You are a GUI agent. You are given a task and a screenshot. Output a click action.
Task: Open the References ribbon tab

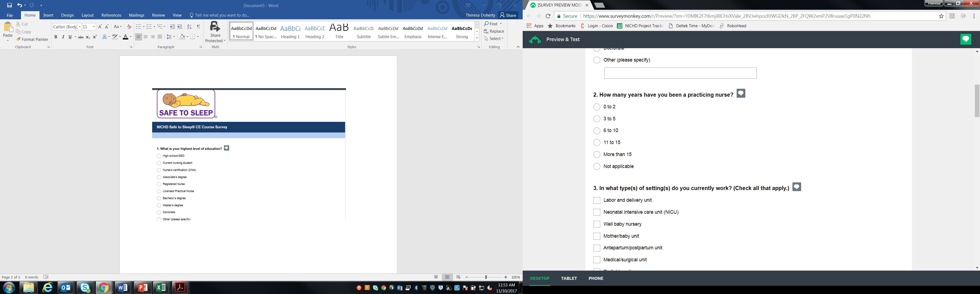coord(111,15)
